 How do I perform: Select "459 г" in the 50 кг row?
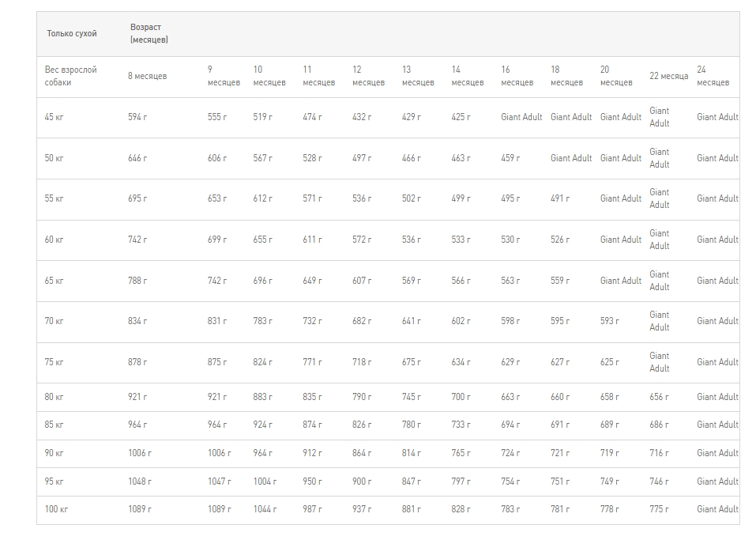click(510, 158)
